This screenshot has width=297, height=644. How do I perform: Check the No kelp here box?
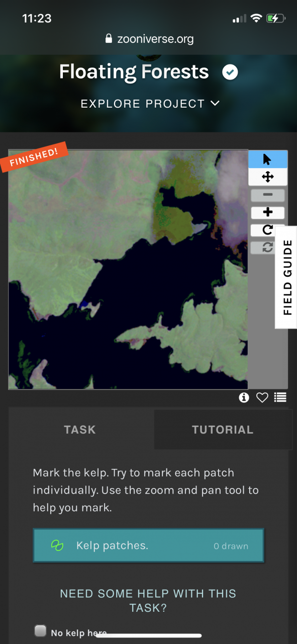click(40, 631)
